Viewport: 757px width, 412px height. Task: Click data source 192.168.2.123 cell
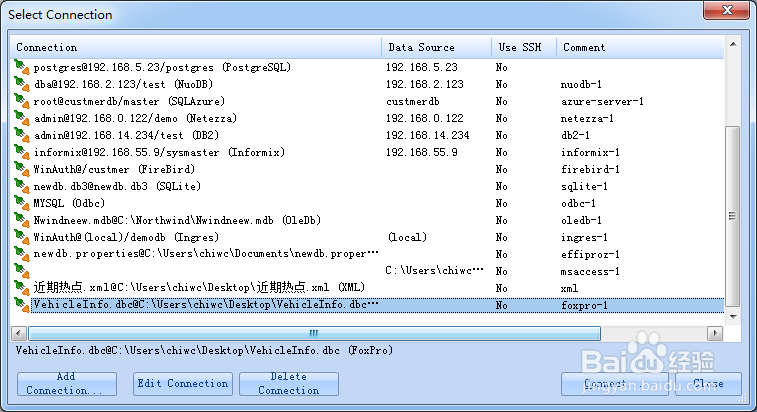click(x=424, y=84)
